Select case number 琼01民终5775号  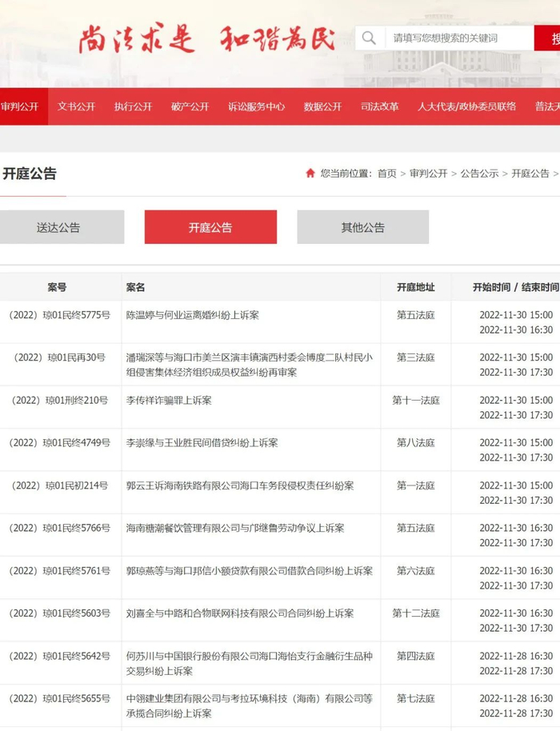point(60,315)
